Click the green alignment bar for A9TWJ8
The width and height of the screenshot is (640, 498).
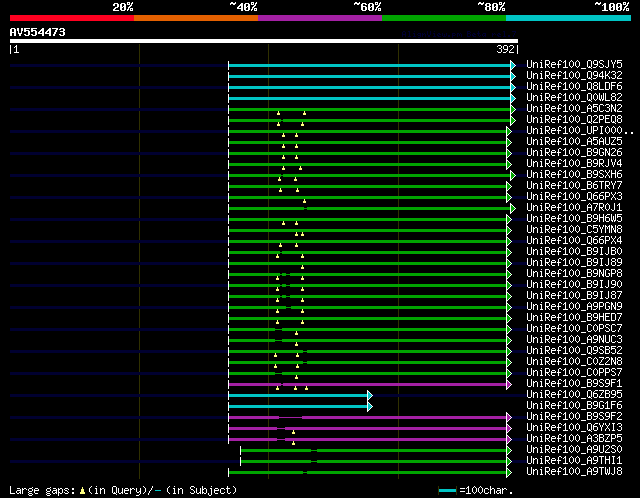coord(367,473)
